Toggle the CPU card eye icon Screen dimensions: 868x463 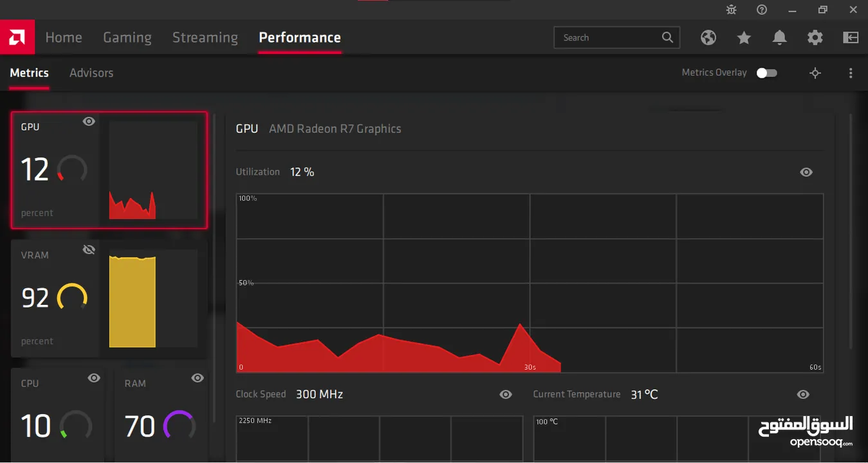point(94,378)
